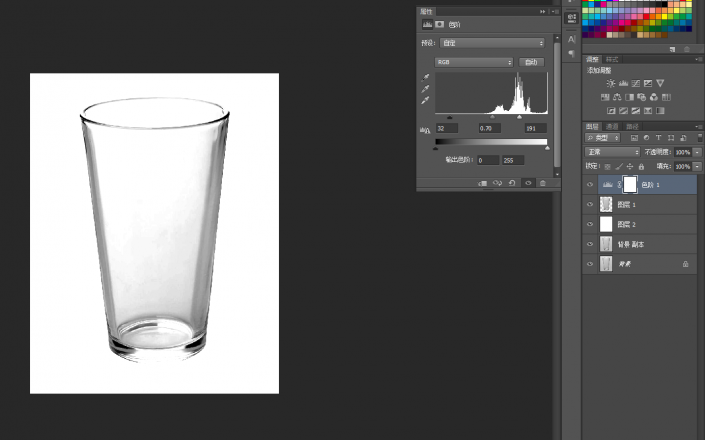Filter layers by type layers icon

coord(659,138)
